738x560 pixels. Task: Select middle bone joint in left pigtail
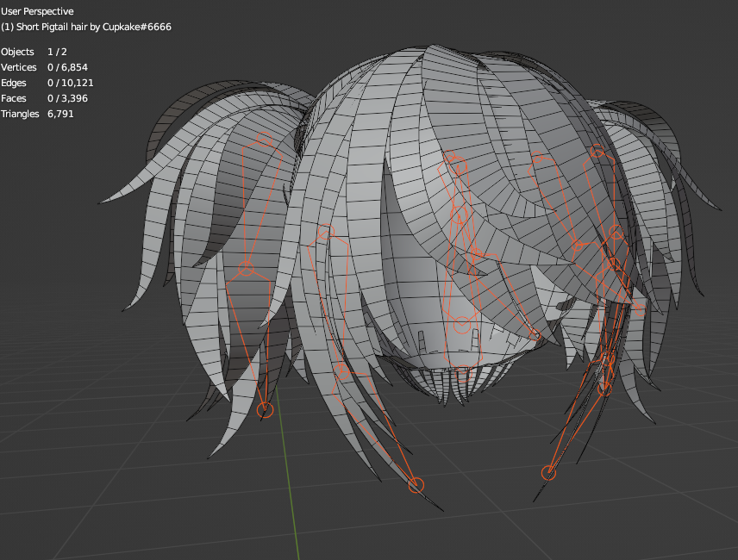(x=247, y=271)
